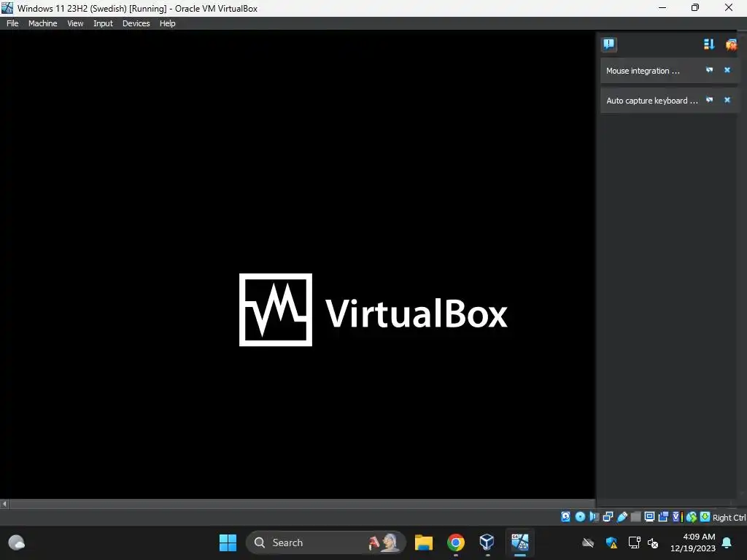
Task: Open the weather widget on taskbar
Action: (17, 542)
